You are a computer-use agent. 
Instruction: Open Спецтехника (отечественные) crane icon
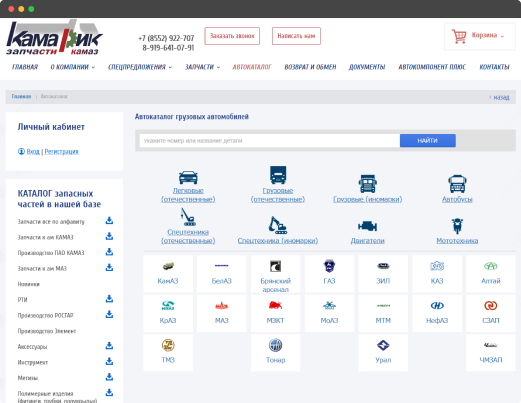coord(188,217)
